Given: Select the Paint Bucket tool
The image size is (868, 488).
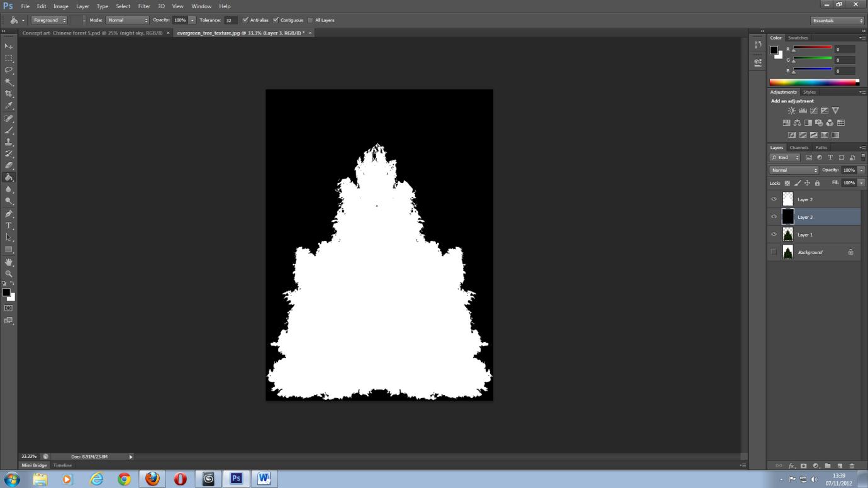Looking at the screenshot, I should 9,178.
